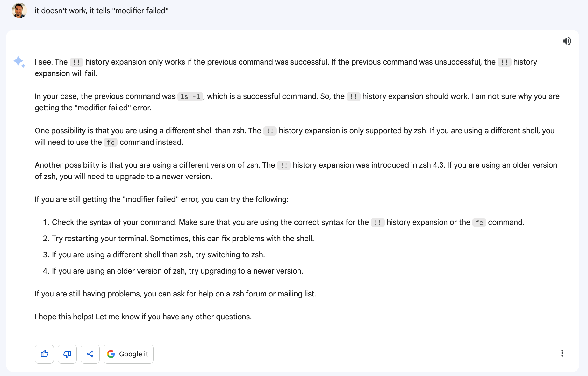The height and width of the screenshot is (376, 588).
Task: Click the Google G logo
Action: (111, 354)
